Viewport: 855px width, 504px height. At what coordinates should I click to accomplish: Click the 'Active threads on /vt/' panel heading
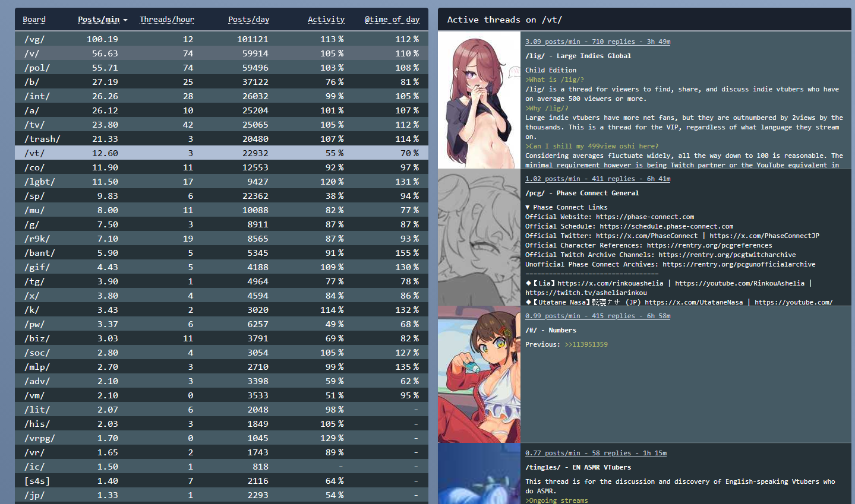(504, 20)
